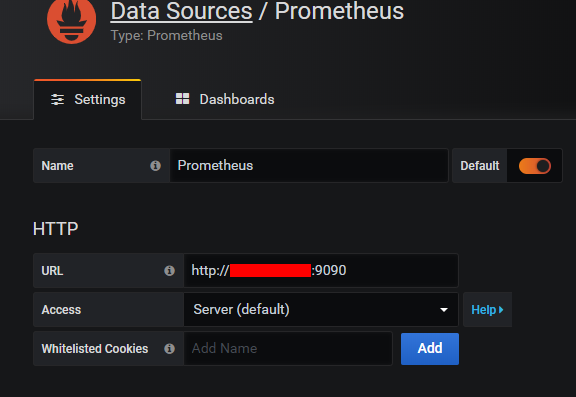
Task: Click the arrow icon next to Help
Action: coord(501,310)
